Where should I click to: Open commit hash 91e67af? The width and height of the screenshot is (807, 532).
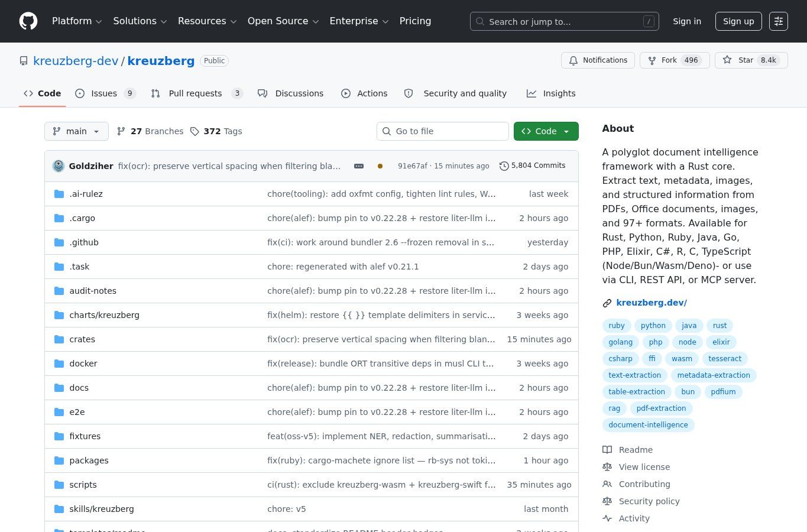[412, 166]
